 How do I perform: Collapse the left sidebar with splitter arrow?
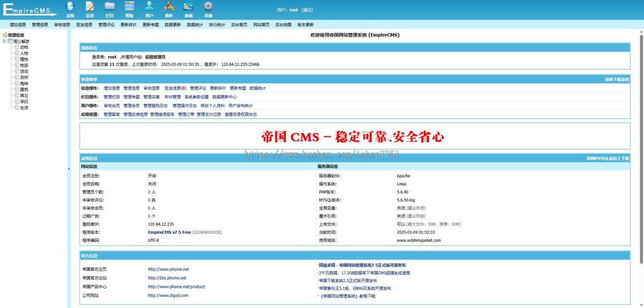68,169
